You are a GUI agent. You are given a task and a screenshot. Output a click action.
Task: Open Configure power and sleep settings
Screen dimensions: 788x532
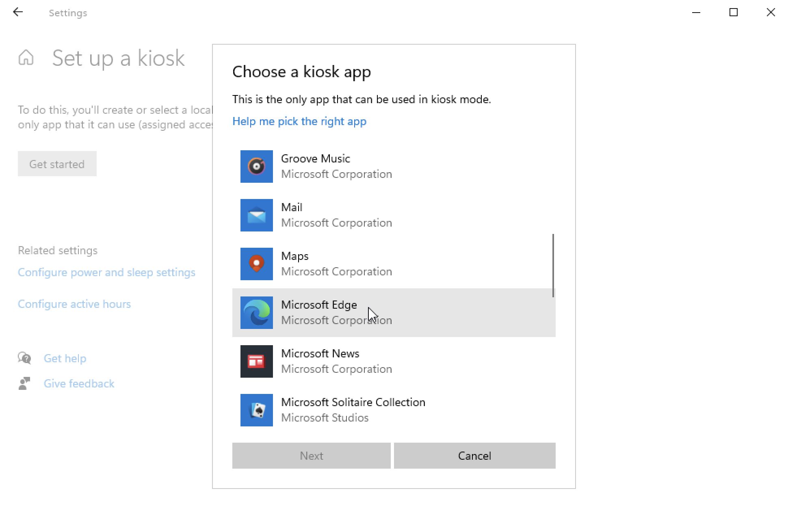point(106,272)
